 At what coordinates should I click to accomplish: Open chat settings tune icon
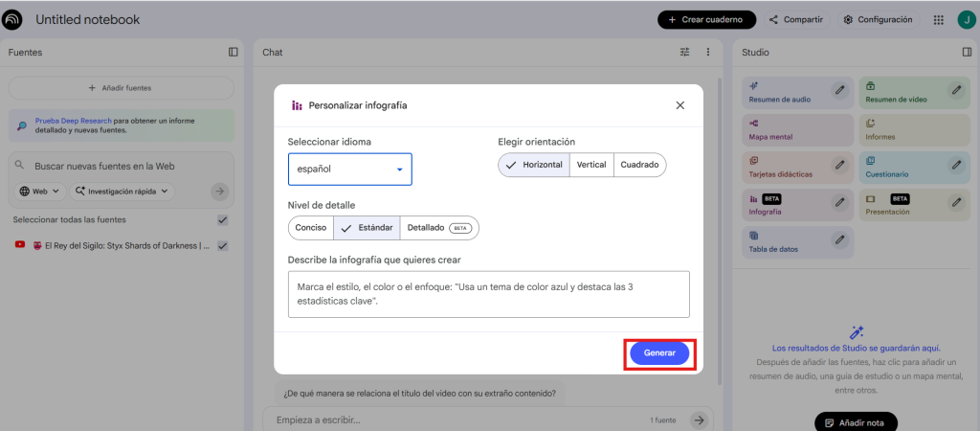(684, 52)
